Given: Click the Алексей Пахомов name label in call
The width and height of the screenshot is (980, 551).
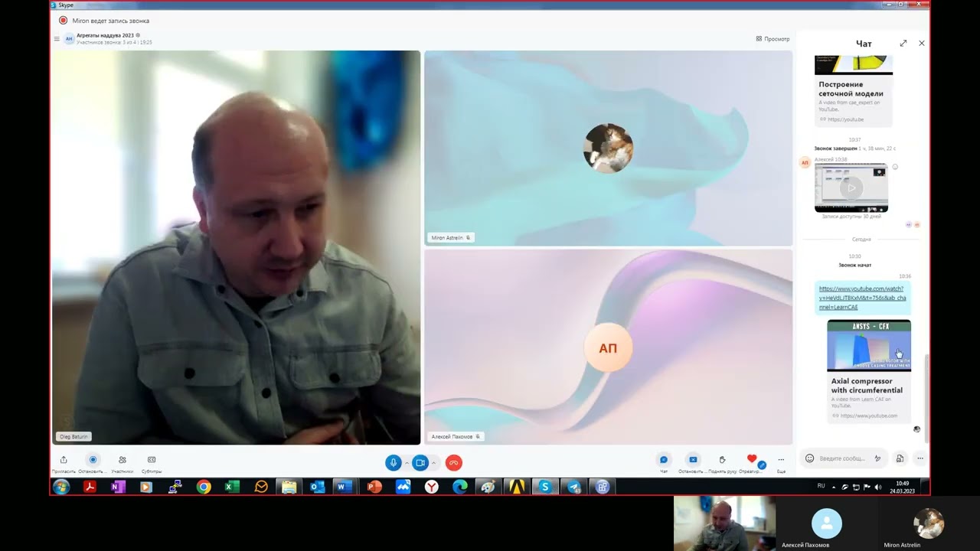Looking at the screenshot, I should [456, 436].
